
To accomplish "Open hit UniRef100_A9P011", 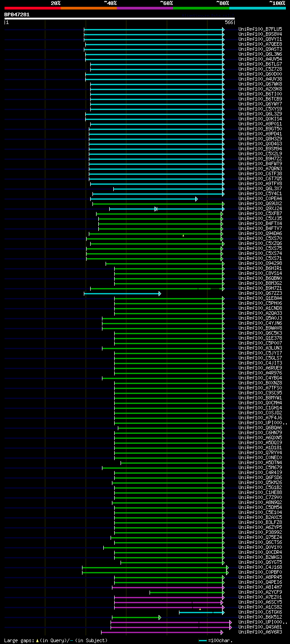I will point(260,124).
